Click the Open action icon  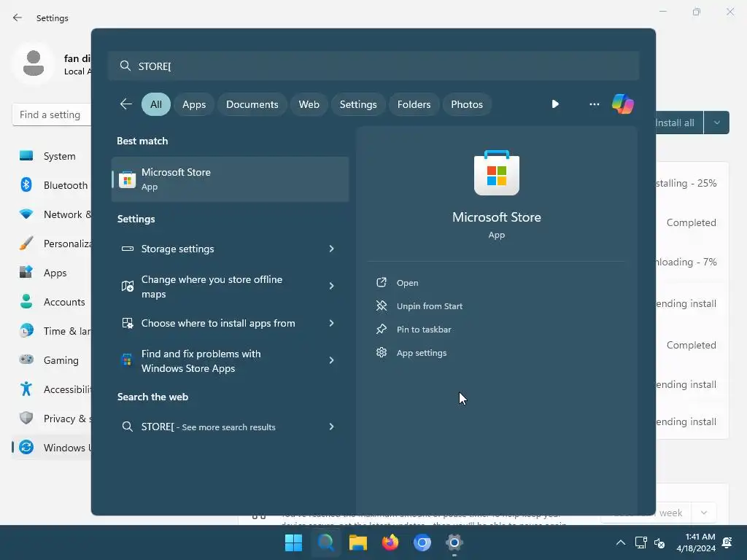[x=381, y=282]
